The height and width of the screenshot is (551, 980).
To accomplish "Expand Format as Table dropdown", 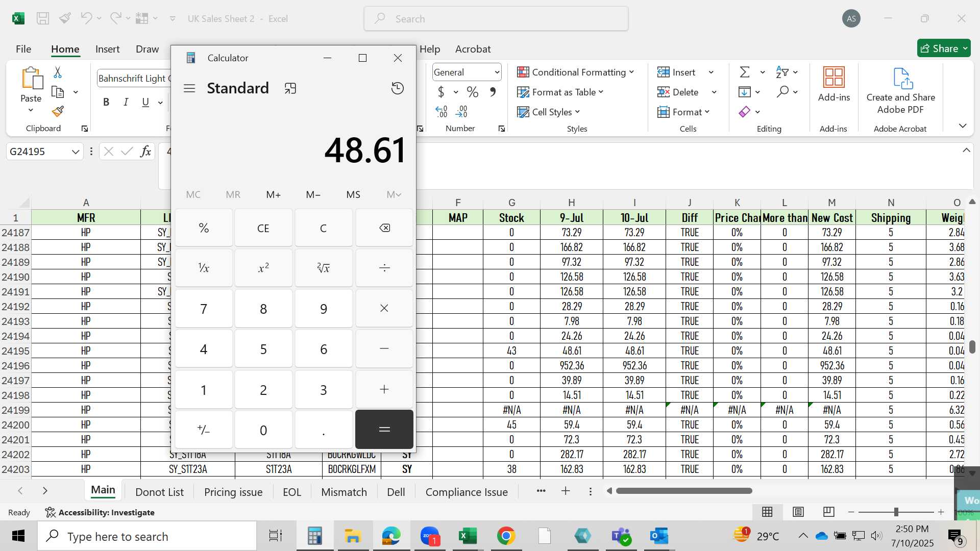I will click(x=601, y=92).
